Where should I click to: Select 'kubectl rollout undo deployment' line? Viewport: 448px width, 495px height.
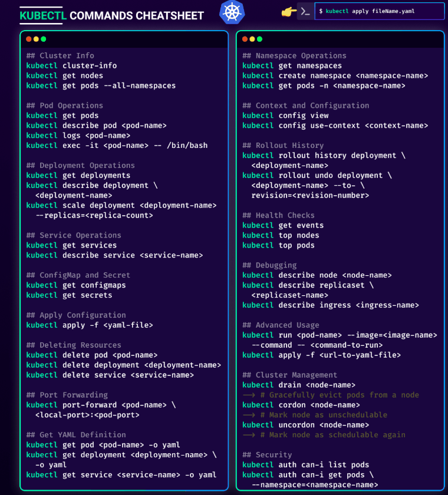point(317,176)
